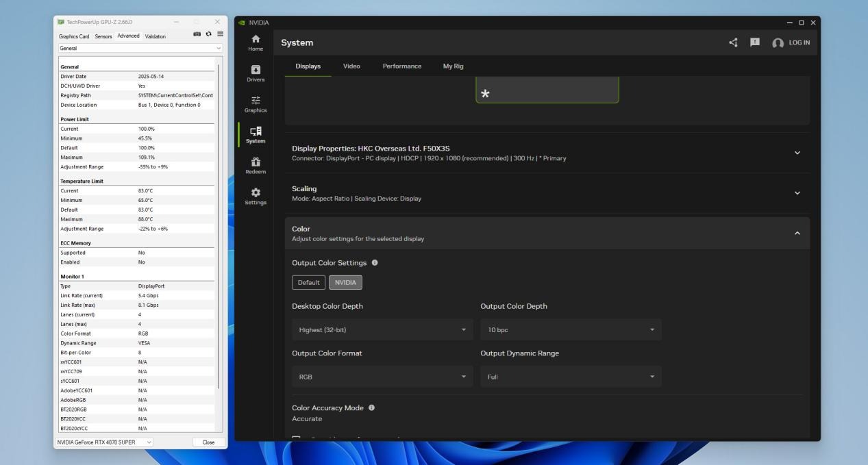
Task: Open the Graphics sidebar section
Action: 256,104
